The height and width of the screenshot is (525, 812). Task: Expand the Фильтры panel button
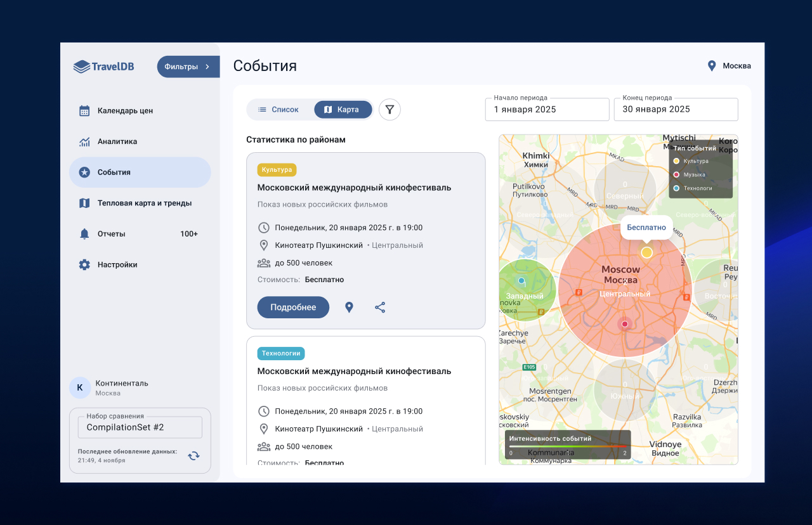pyautogui.click(x=188, y=67)
